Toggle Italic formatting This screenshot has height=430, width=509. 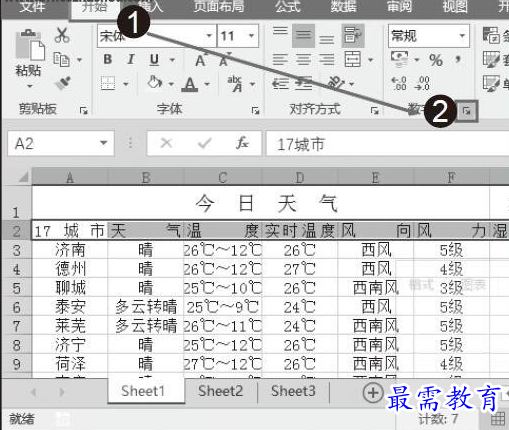click(x=131, y=60)
